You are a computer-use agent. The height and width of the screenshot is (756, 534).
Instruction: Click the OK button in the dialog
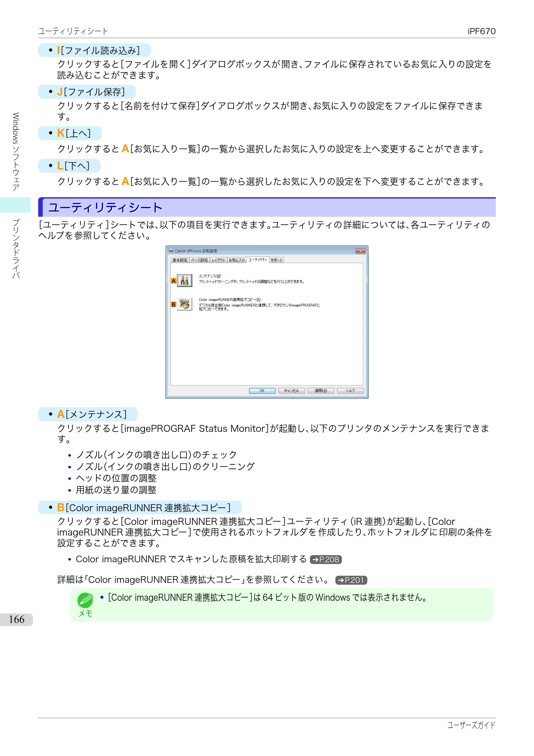262,390
